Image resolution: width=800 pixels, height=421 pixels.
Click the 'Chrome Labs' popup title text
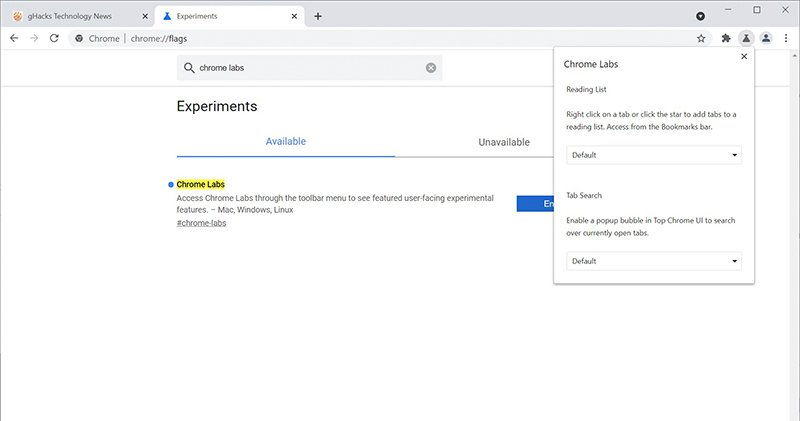click(x=591, y=64)
